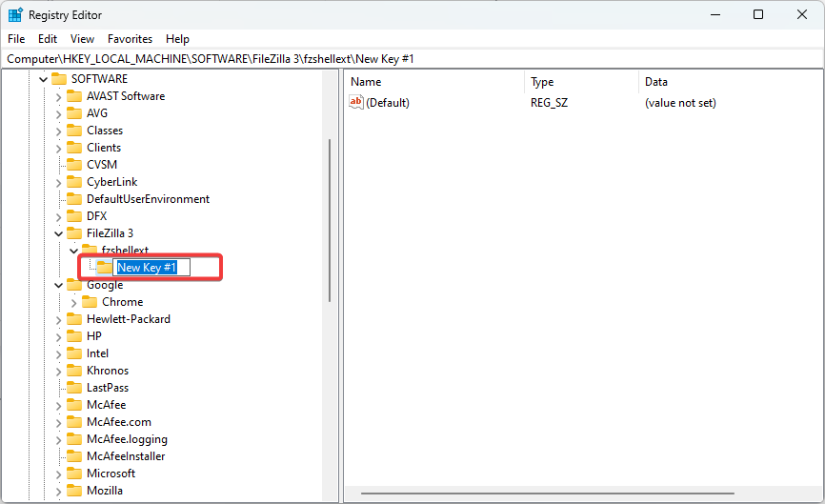Image resolution: width=825 pixels, height=504 pixels.
Task: Click the New Key #1 folder icon
Action: 105,268
